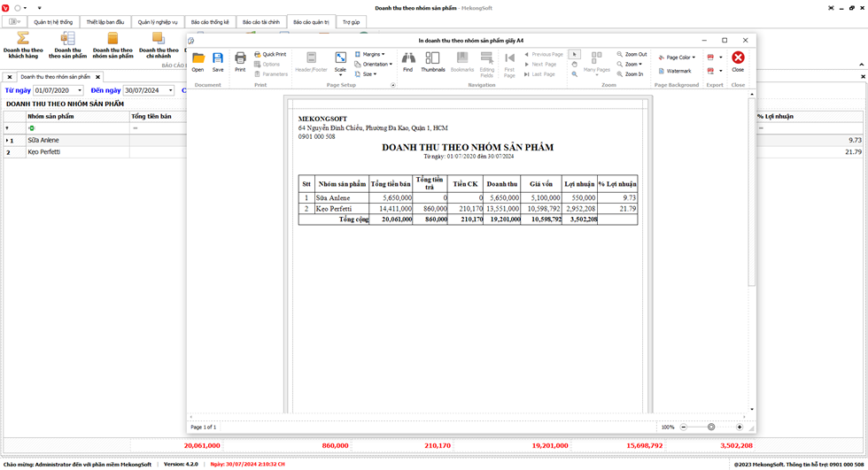The height and width of the screenshot is (470, 868).
Task: Open the Orientation dropdown
Action: point(374,64)
